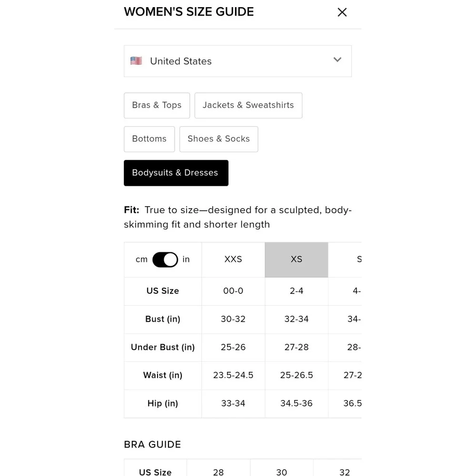The width and height of the screenshot is (476, 476).
Task: Select the highlighted XS size column
Action: tap(296, 259)
